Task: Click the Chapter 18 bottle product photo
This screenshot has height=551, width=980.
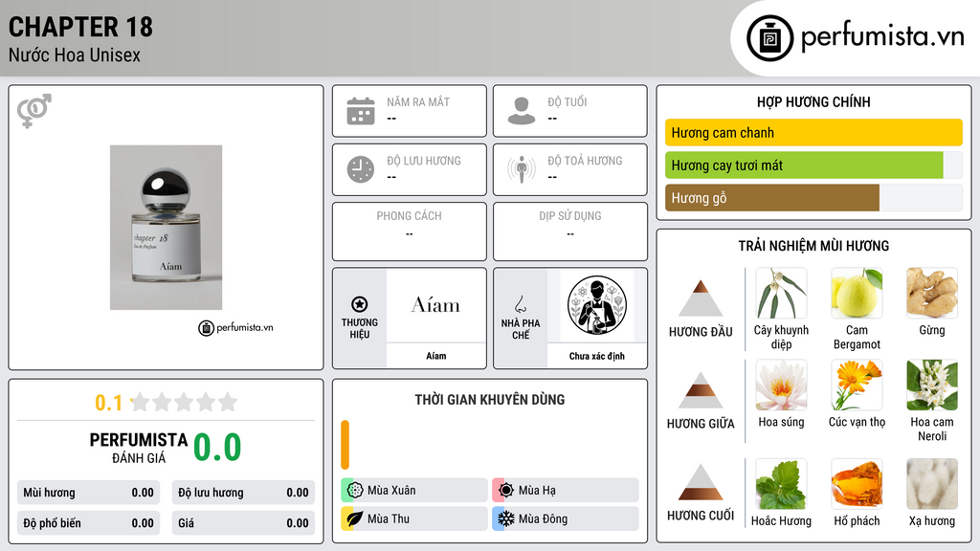Action: (x=166, y=228)
